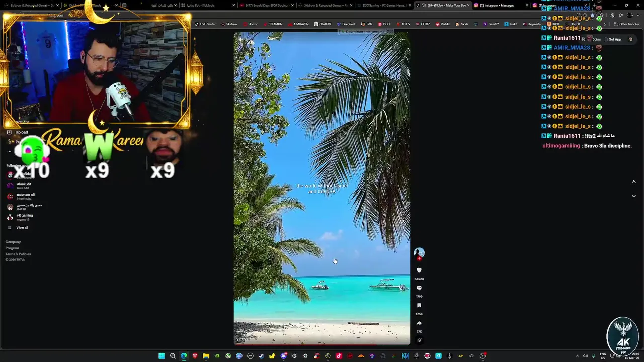This screenshot has height=362, width=644.
Task: Open the Aloui Edit account avatar
Action: click(10, 185)
